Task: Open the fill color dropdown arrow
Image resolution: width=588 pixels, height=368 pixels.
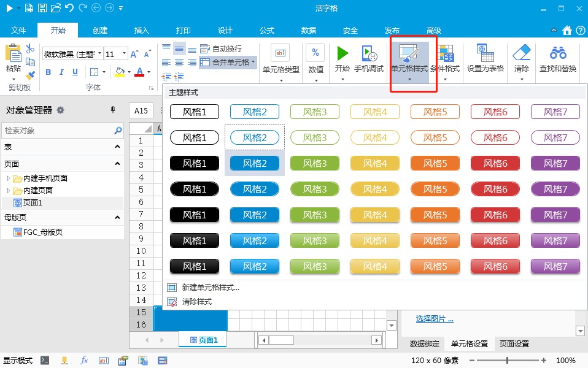Action: [129, 72]
